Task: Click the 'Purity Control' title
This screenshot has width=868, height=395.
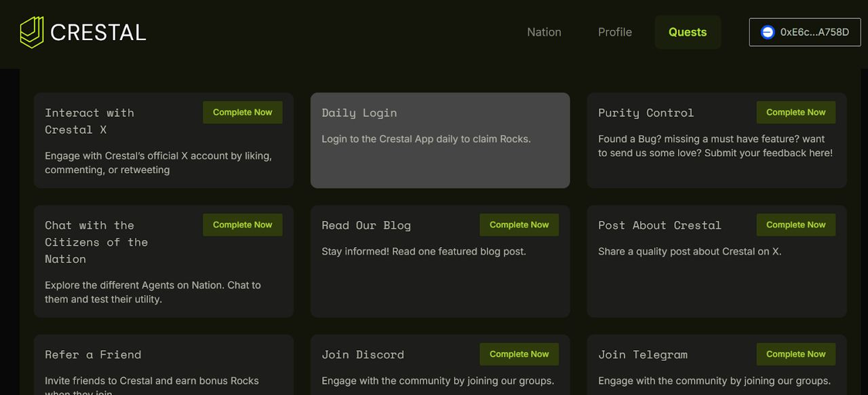Action: 646,113
